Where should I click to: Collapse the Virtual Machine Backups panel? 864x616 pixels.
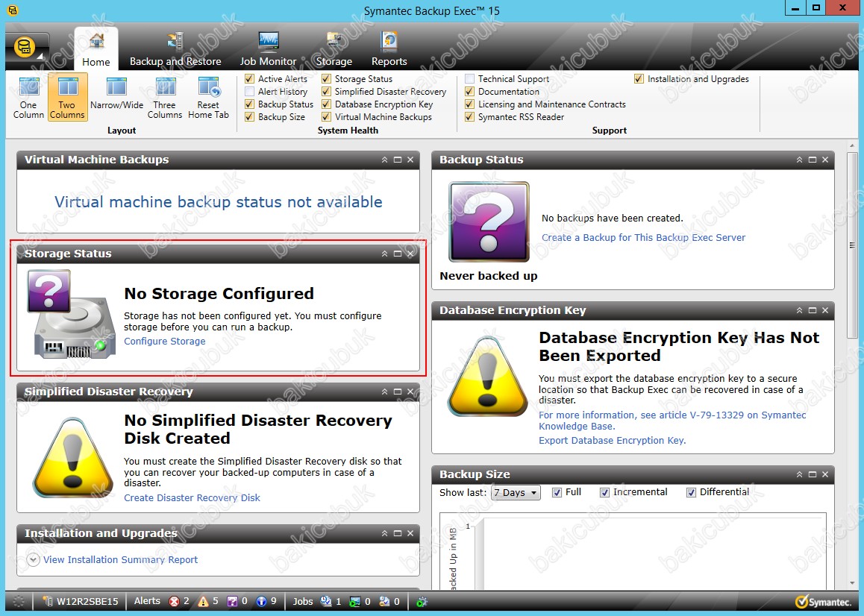point(384,160)
